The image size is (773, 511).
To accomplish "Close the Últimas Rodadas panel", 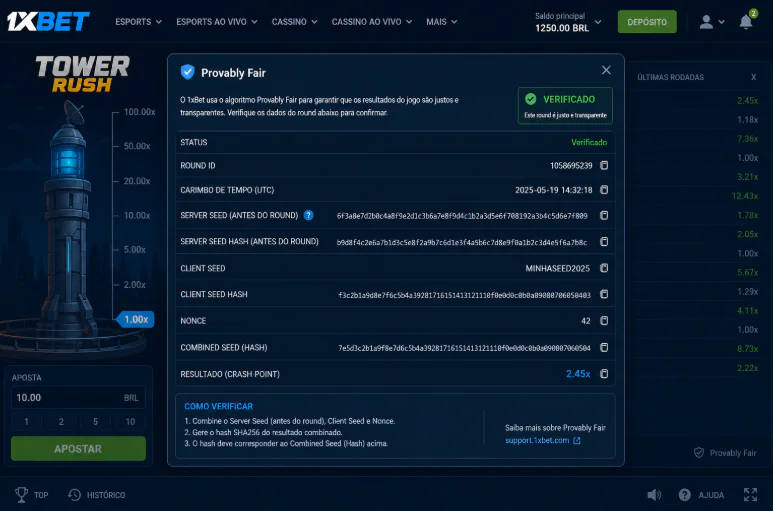I will 753,77.
